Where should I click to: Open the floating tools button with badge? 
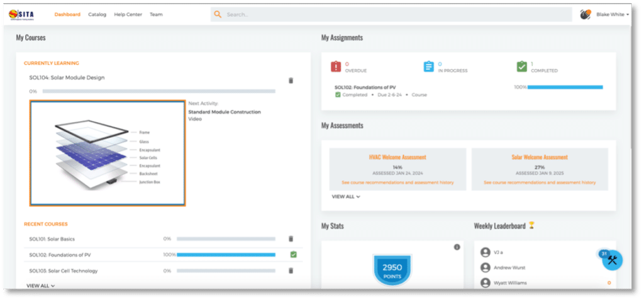point(612,260)
